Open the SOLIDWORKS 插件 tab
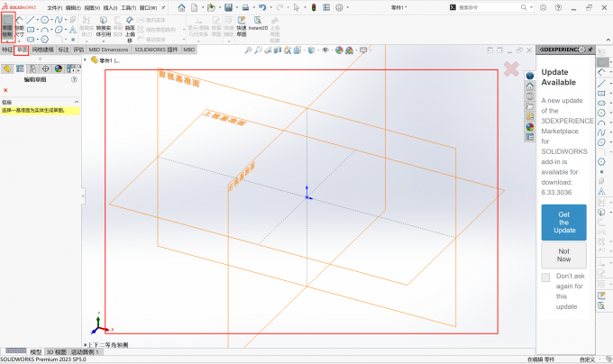 point(156,50)
